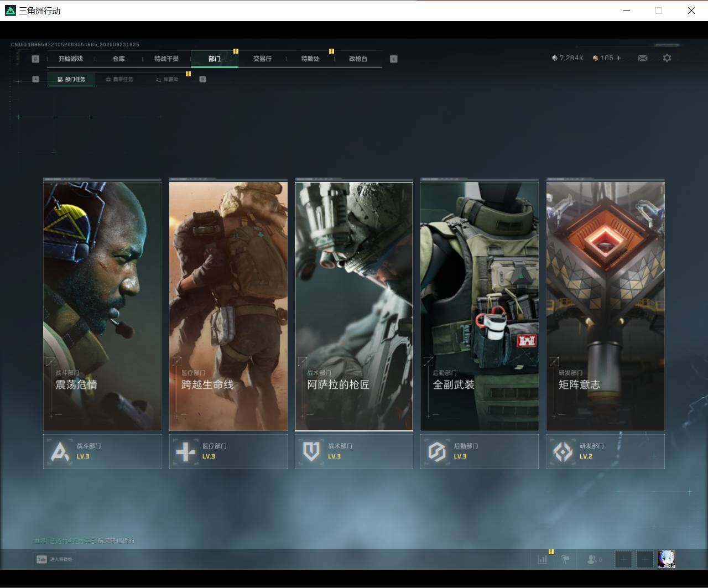Select the 医疗部门 LV.3 level panel
This screenshot has width=708, height=588.
click(x=228, y=451)
